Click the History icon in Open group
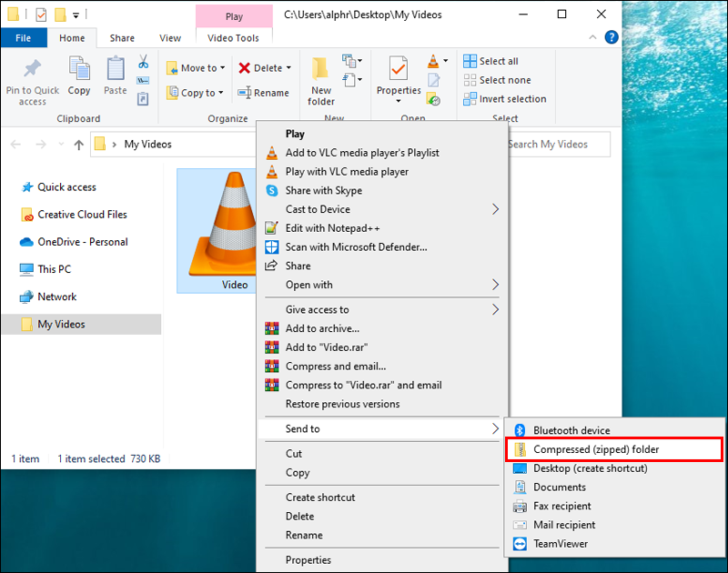 (434, 99)
